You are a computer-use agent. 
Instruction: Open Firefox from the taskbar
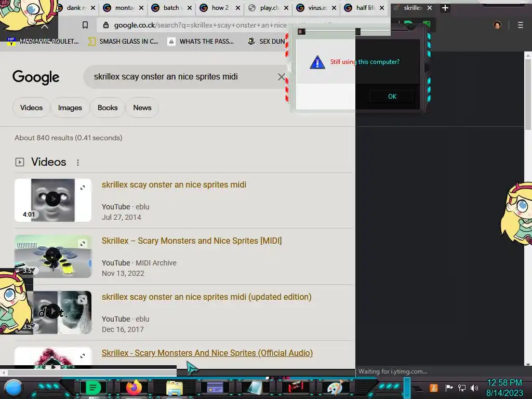point(134,388)
